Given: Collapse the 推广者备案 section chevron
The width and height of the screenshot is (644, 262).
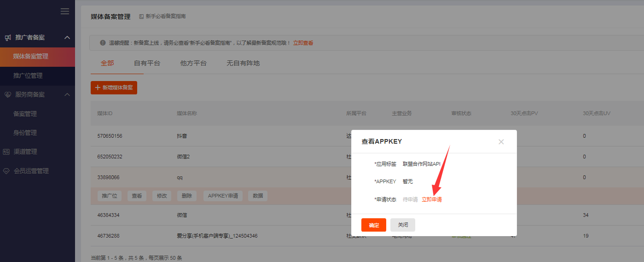Looking at the screenshot, I should tap(67, 37).
